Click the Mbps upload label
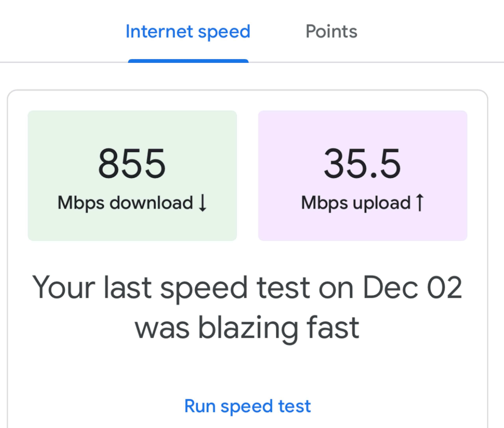This screenshot has height=428, width=504. [356, 203]
